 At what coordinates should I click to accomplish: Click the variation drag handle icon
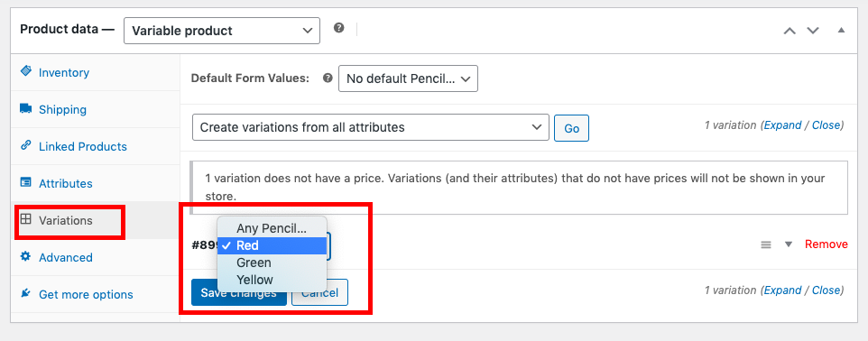tap(765, 244)
